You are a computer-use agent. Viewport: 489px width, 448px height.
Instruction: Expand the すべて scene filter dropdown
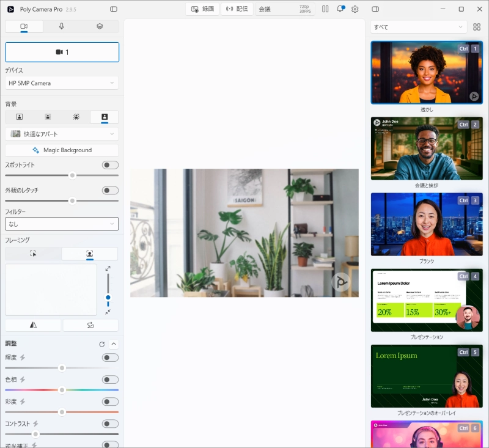[x=419, y=28]
